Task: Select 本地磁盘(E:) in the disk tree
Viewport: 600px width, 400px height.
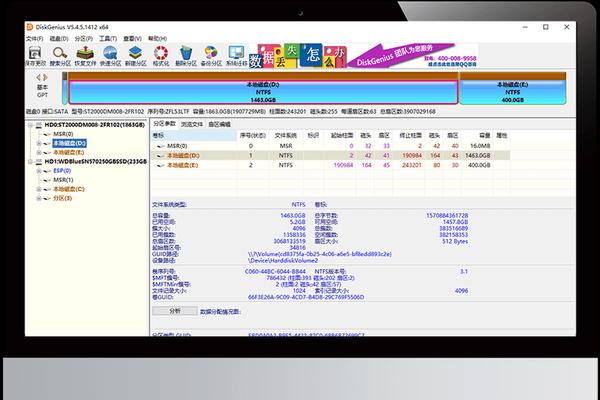Action: click(68, 152)
